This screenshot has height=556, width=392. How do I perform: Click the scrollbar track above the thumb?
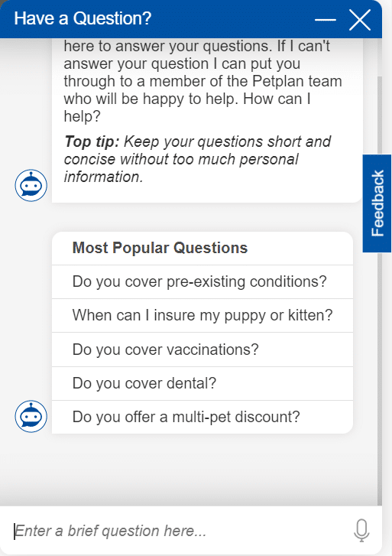pos(380,57)
